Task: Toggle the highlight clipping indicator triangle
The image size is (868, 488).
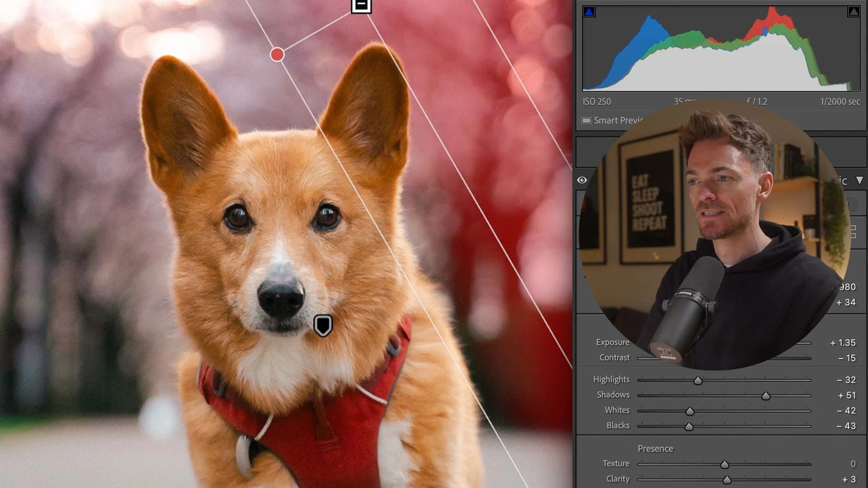Action: [x=853, y=12]
